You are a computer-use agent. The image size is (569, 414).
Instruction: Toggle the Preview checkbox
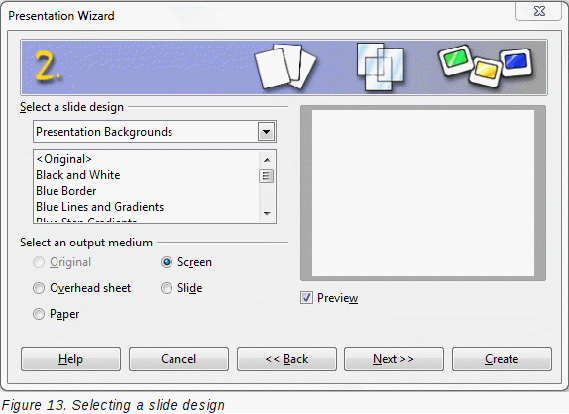click(x=306, y=298)
